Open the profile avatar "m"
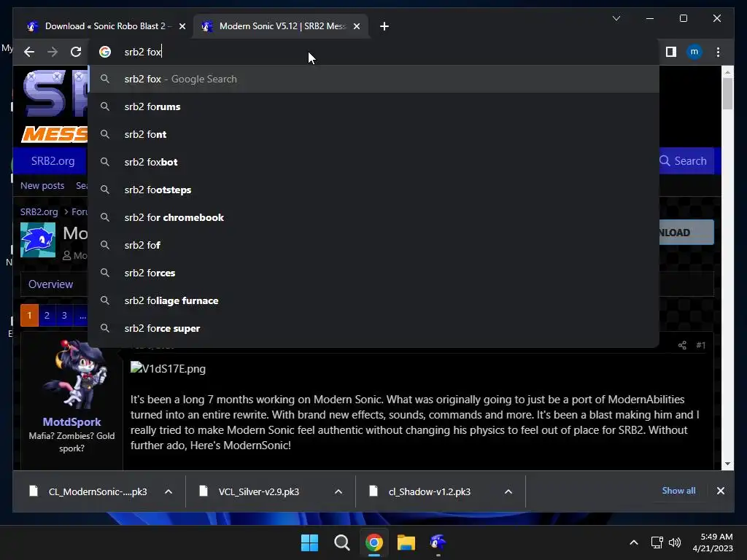The image size is (747, 560). pyautogui.click(x=694, y=52)
